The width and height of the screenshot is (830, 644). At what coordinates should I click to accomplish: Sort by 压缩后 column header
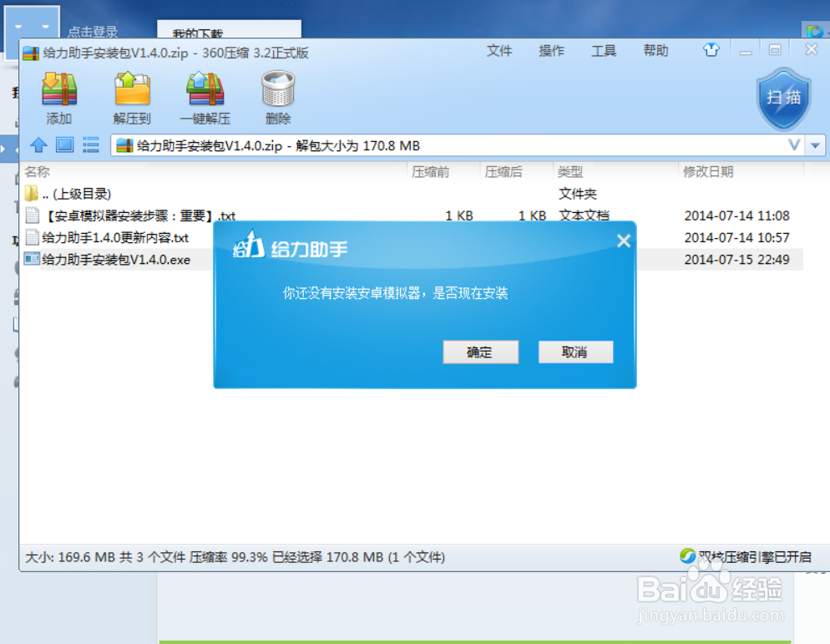[503, 171]
